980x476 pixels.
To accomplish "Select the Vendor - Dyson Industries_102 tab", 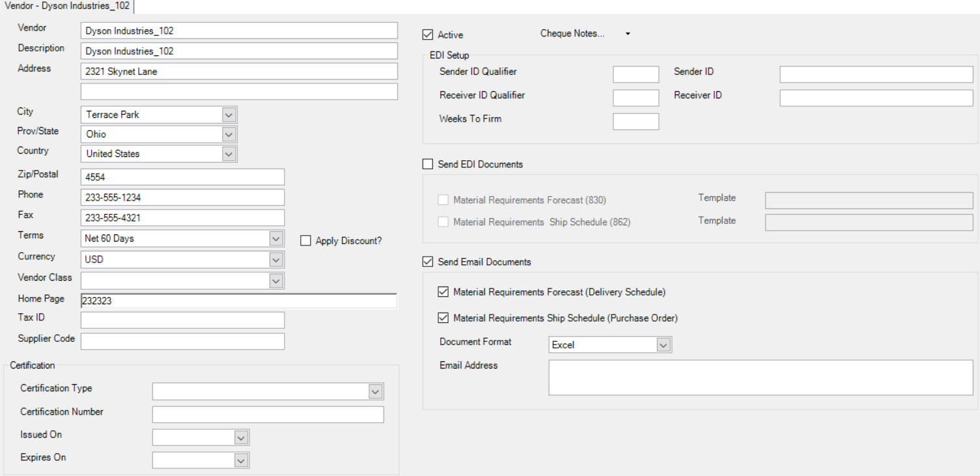I will (67, 6).
